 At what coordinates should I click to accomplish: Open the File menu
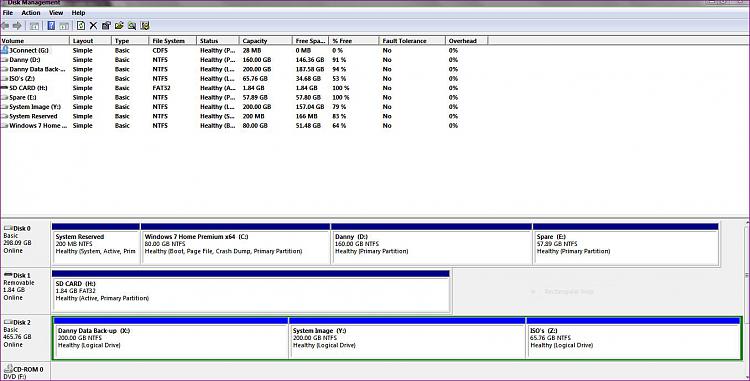point(8,13)
